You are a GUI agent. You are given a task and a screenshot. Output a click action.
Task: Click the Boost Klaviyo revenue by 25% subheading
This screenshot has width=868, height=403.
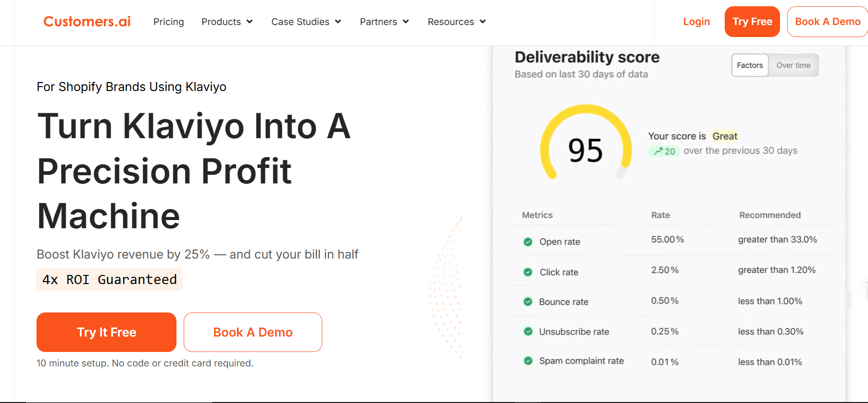pos(198,254)
